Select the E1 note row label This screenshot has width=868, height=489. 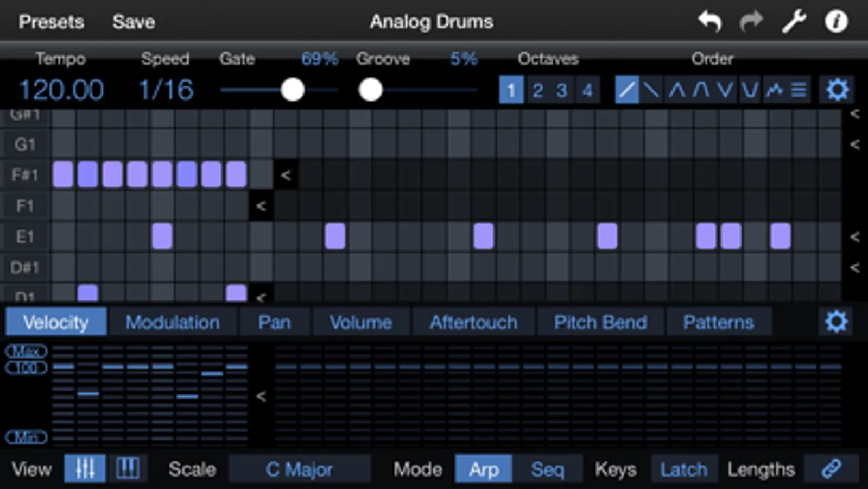25,236
